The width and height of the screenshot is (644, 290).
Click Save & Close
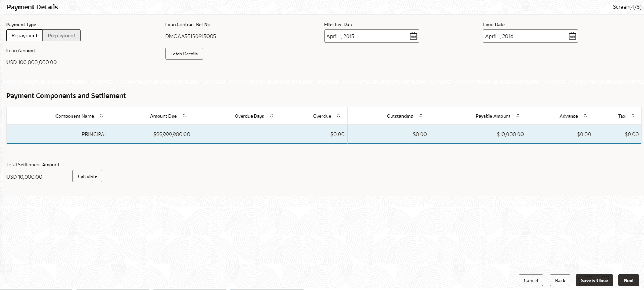pos(594,280)
